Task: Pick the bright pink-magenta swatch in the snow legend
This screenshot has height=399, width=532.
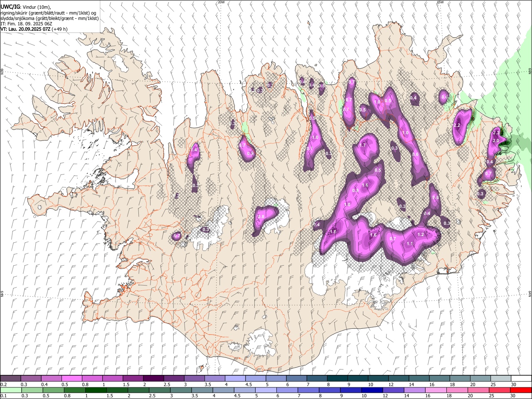Action: (x=71, y=379)
